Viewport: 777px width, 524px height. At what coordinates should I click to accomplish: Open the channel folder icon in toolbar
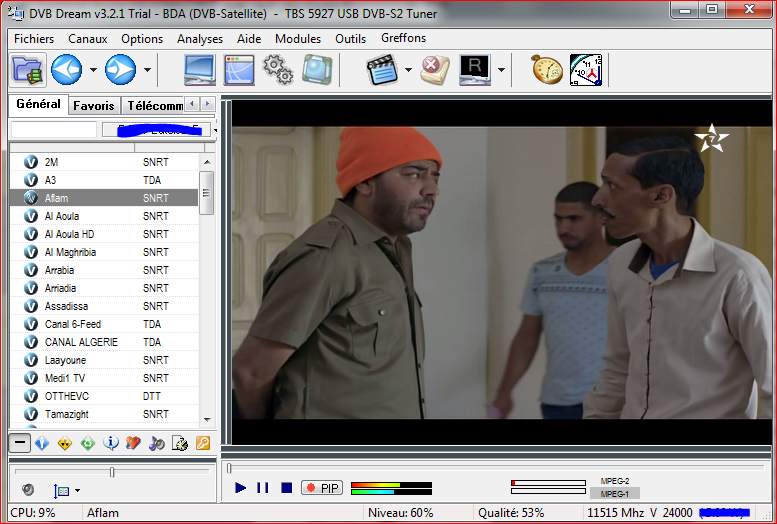click(x=27, y=70)
